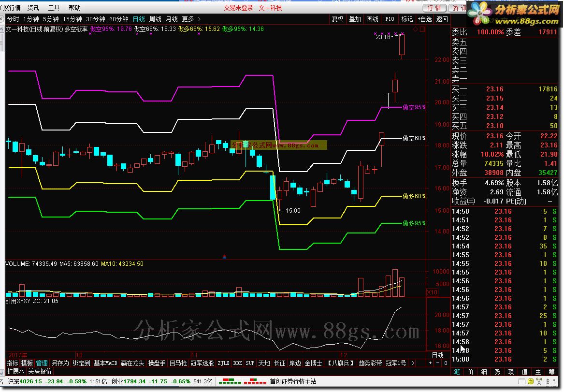Click the red up-arrow marker below chart
The width and height of the screenshot is (564, 392).
[224, 257]
